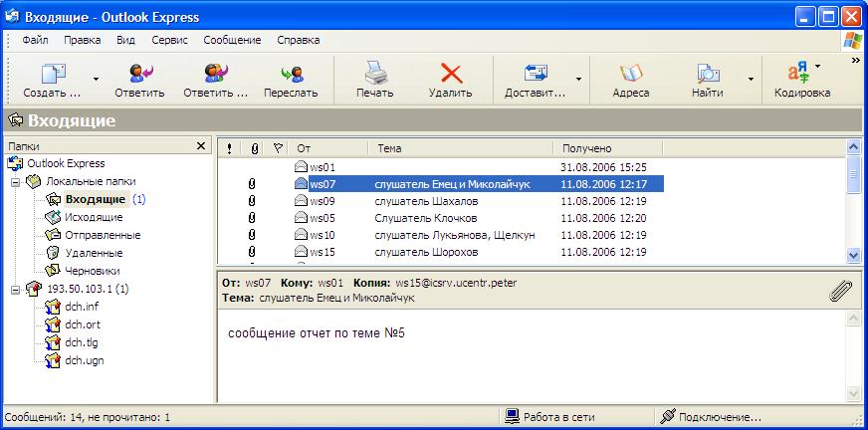The height and width of the screenshot is (430, 868).
Task: Select the Входящие folder in the tree
Action: click(x=97, y=199)
